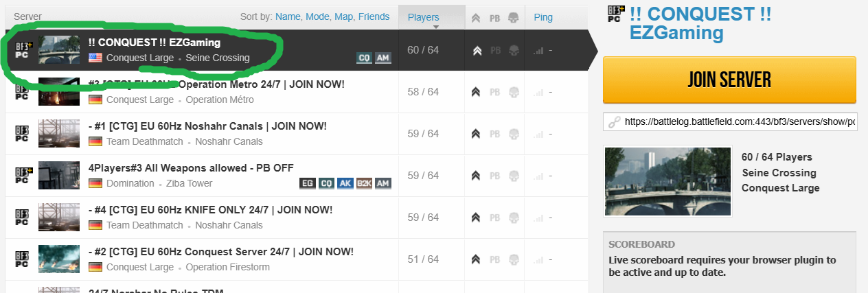
Task: Click the B2K tag on 4Players#3 row
Action: [365, 184]
